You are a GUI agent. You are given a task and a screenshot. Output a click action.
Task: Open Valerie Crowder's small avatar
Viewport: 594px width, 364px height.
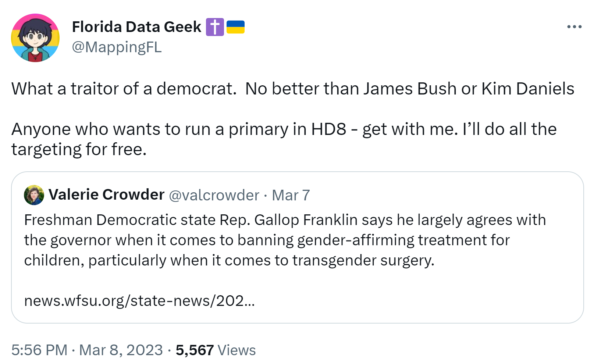point(34,195)
